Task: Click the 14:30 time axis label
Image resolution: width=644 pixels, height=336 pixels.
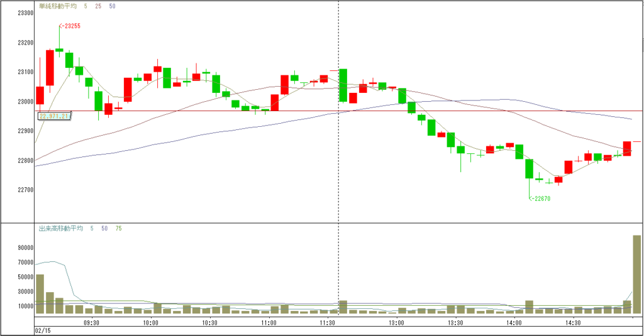Action: 573,323
